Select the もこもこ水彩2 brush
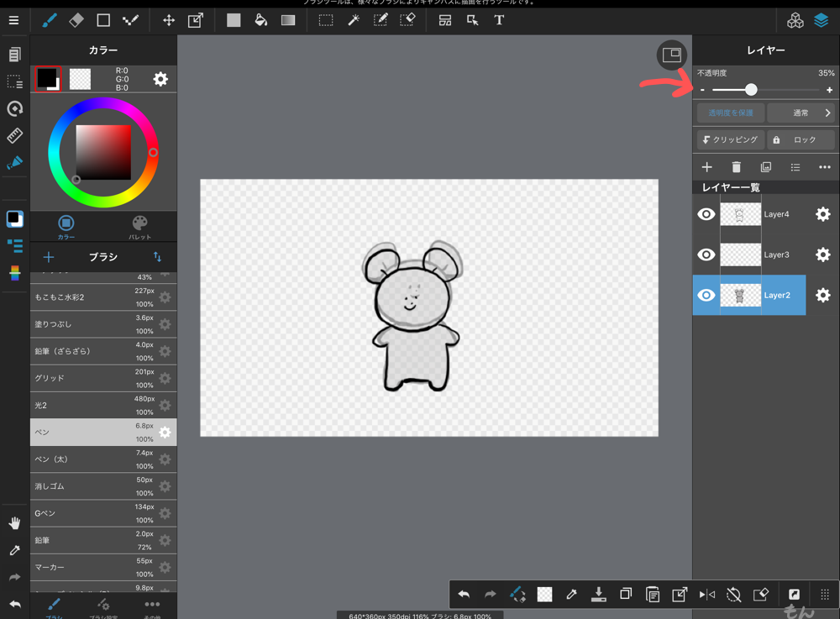 click(103, 297)
